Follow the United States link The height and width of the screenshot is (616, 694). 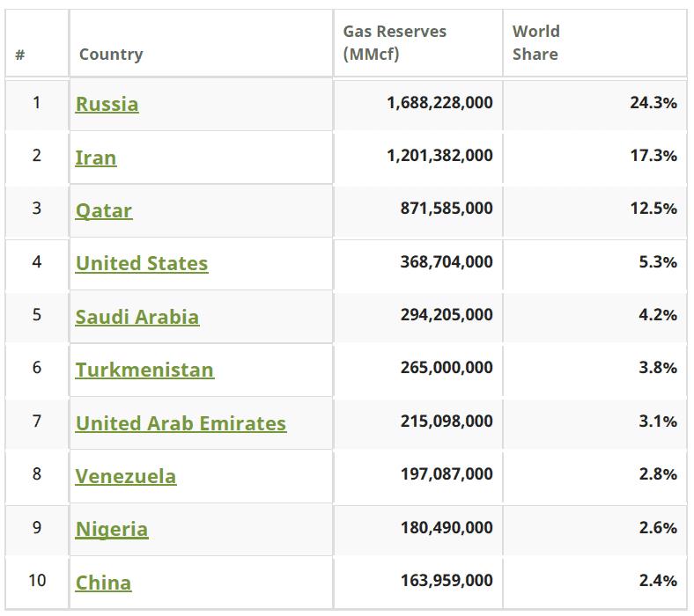pos(142,263)
